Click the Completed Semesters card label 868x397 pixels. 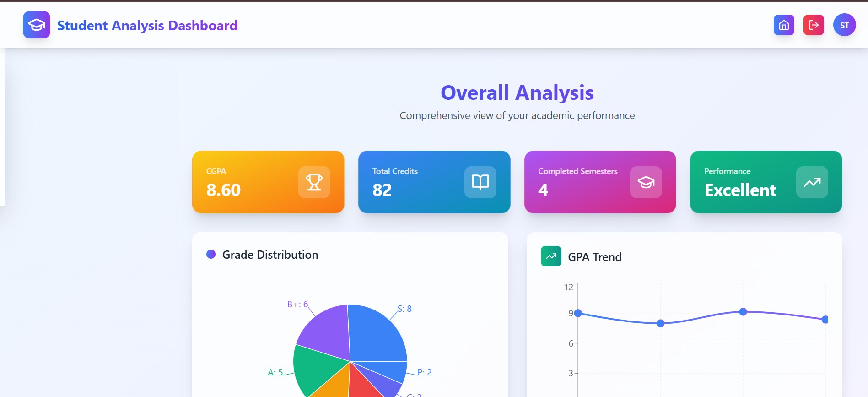point(578,171)
